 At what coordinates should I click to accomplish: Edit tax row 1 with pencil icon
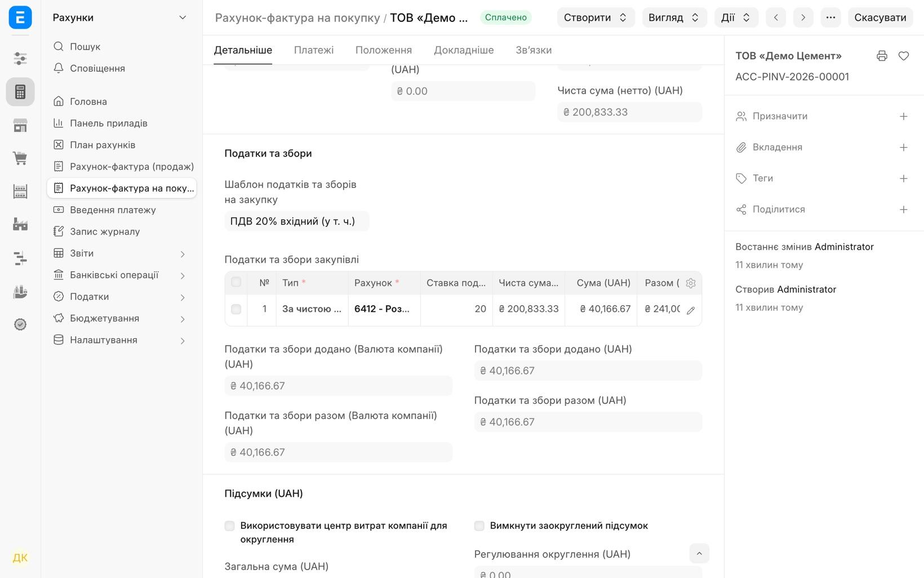click(691, 310)
